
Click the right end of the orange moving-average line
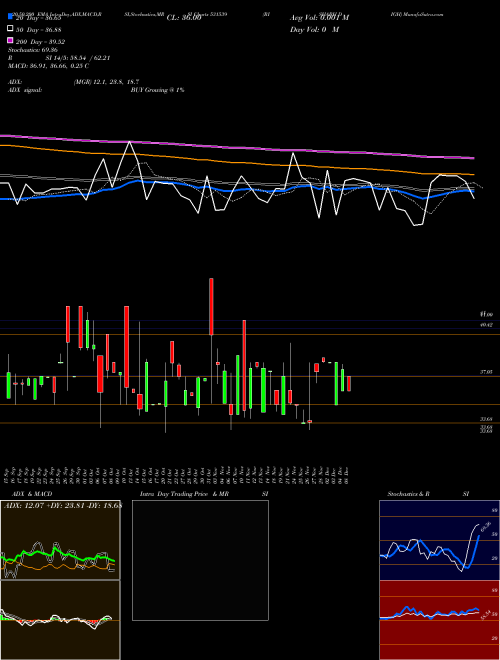coord(474,174)
